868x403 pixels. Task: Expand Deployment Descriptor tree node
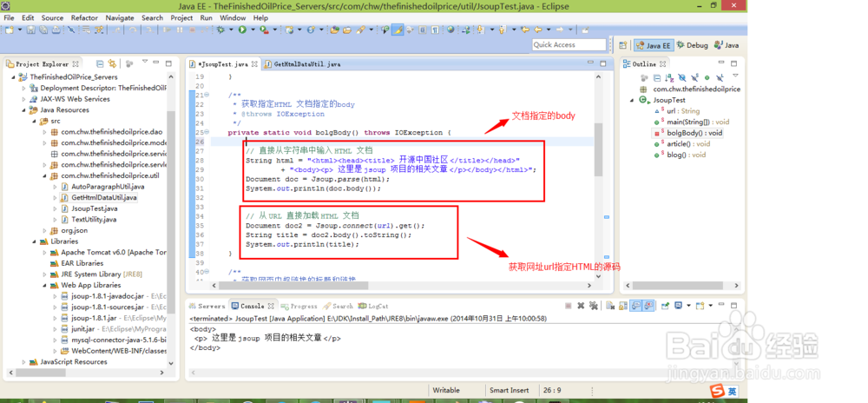pyautogui.click(x=23, y=88)
